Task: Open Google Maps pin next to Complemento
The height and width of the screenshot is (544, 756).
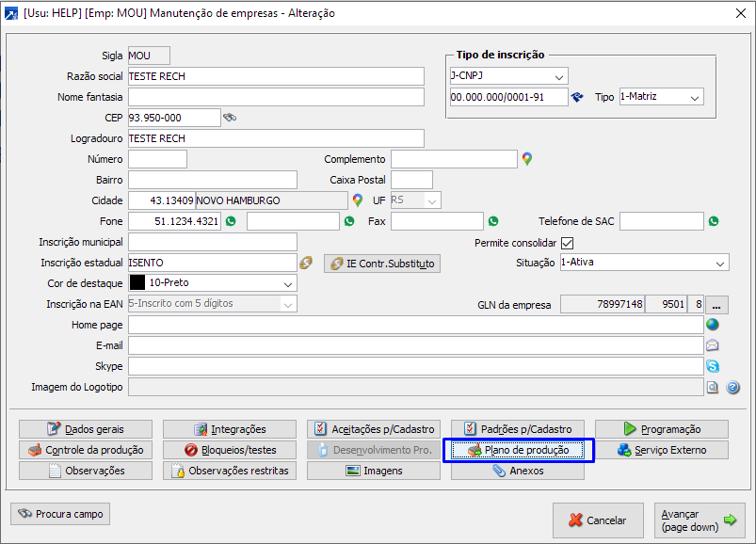Action: pos(527,159)
